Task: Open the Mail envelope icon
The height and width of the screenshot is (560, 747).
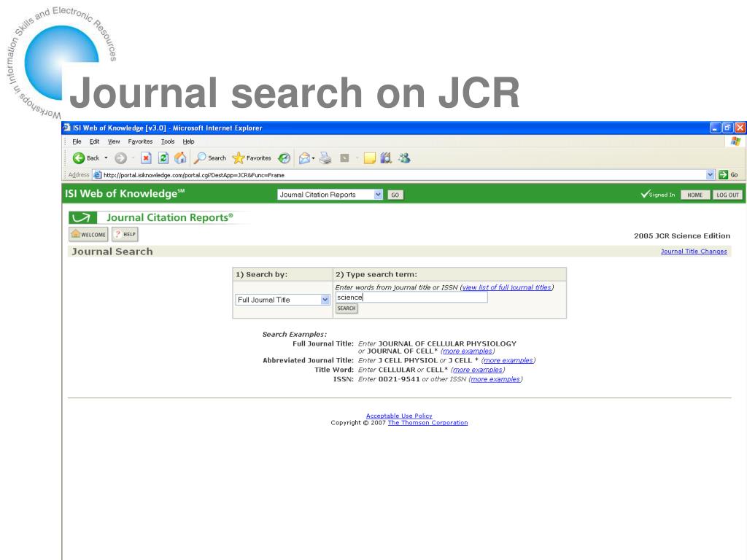Action: tap(304, 158)
